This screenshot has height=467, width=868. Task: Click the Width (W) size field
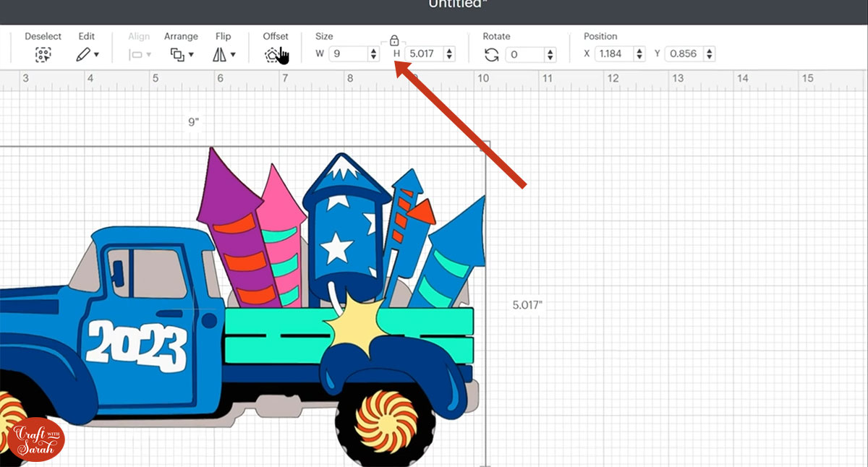click(x=349, y=54)
